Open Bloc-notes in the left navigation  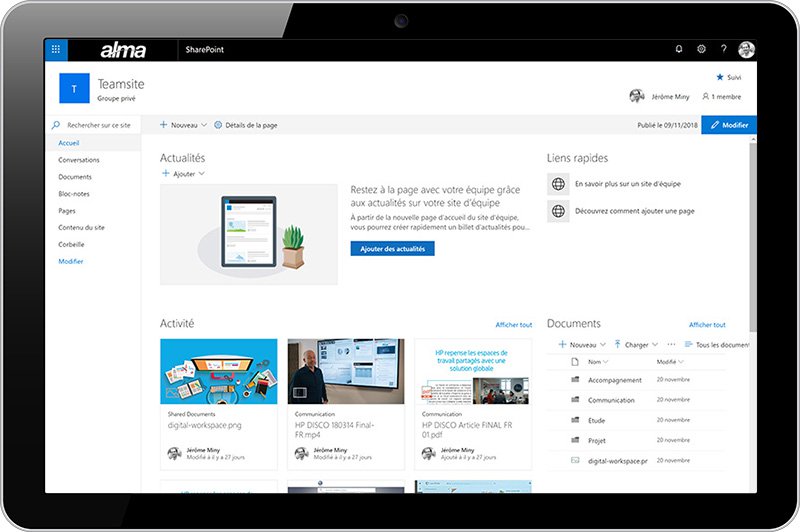[x=74, y=193]
